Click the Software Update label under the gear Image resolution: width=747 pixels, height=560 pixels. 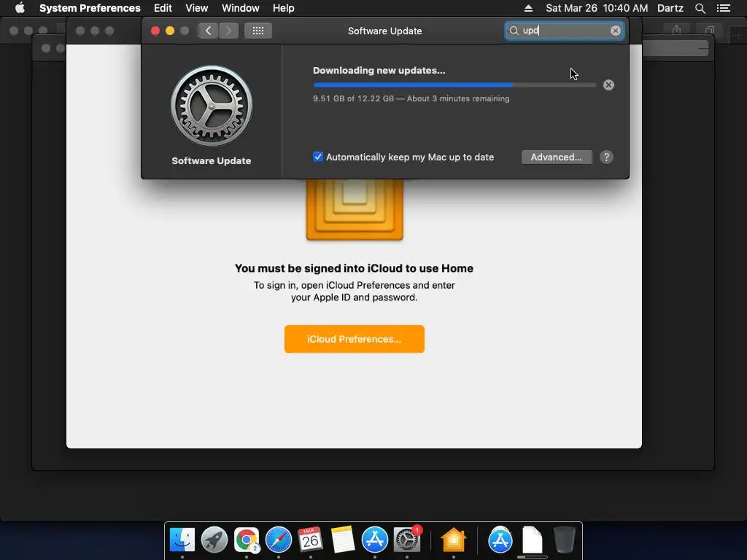pos(211,160)
